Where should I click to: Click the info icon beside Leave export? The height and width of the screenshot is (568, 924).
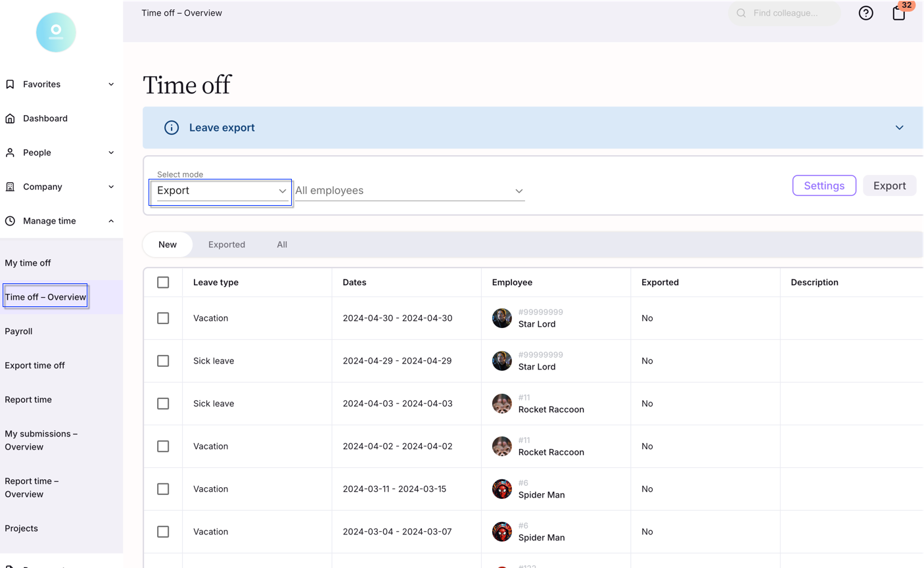172,128
